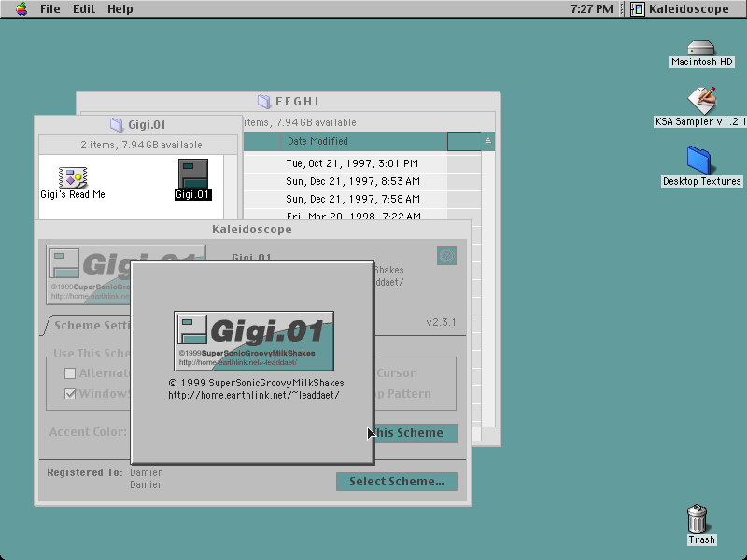This screenshot has width=747, height=560.
Task: Click the Gigi.01 scheme preview in Kaleidoscope window
Action: point(89,274)
